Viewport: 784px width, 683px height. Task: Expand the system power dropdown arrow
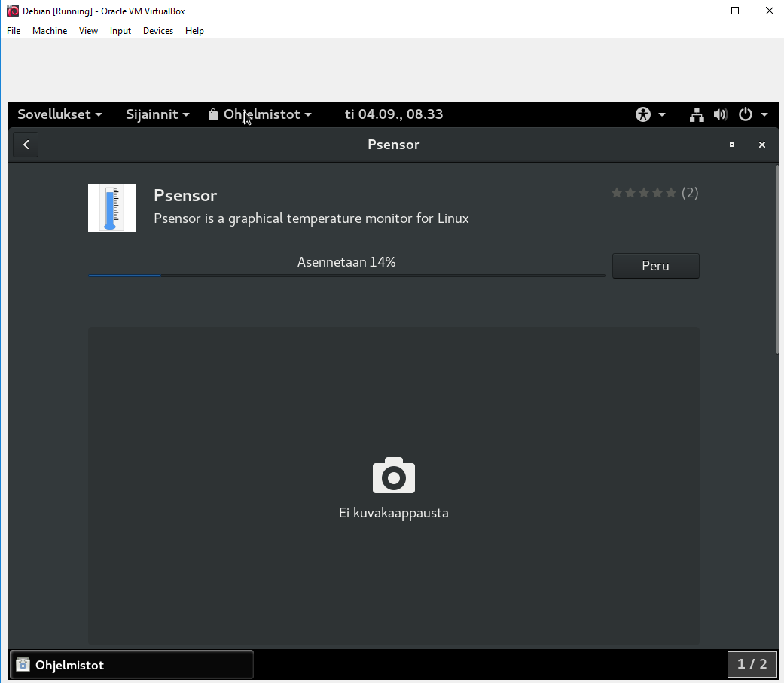(x=764, y=114)
